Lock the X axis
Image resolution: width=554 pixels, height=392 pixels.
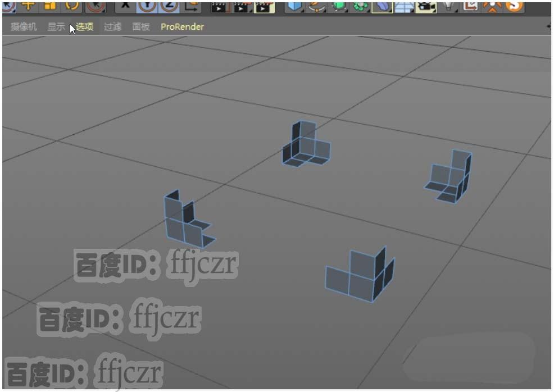point(125,6)
